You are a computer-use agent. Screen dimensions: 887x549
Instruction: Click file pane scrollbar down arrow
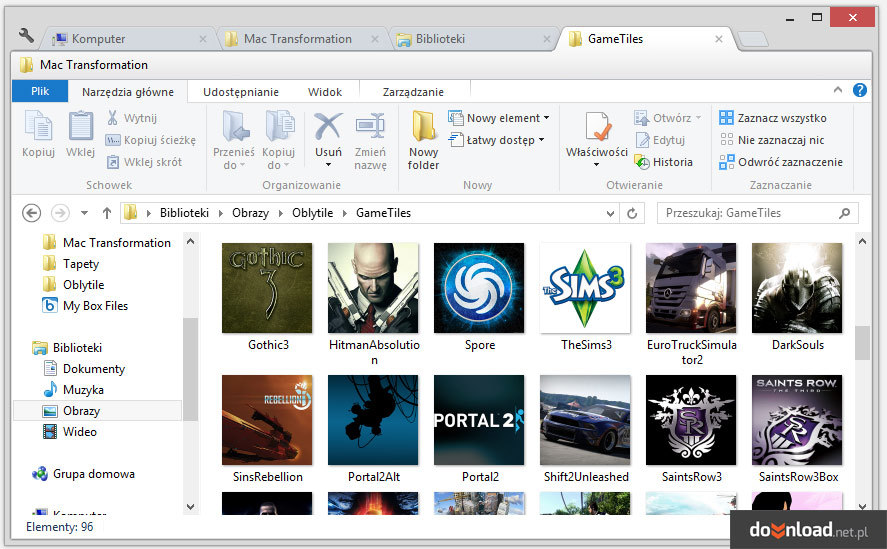(x=862, y=507)
